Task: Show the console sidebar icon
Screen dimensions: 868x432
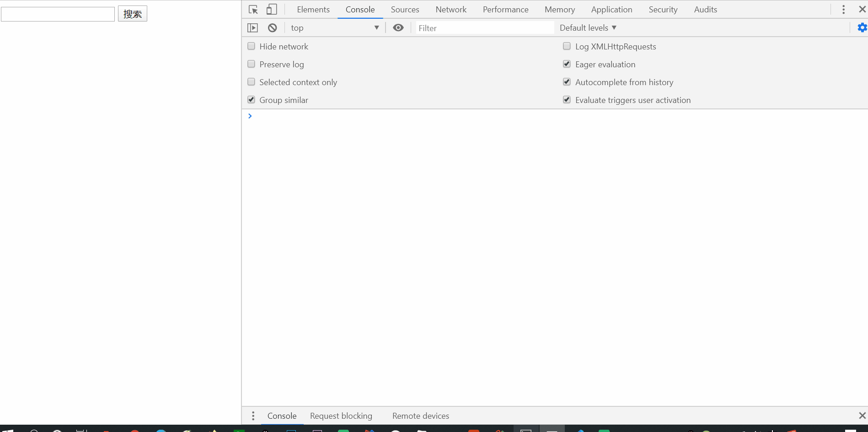Action: coord(252,28)
